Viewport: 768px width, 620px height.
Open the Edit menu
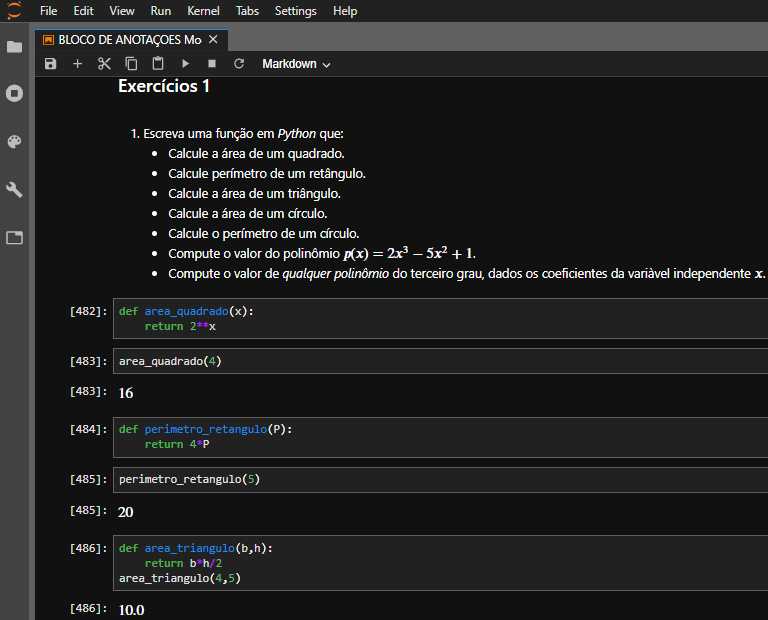(83, 11)
